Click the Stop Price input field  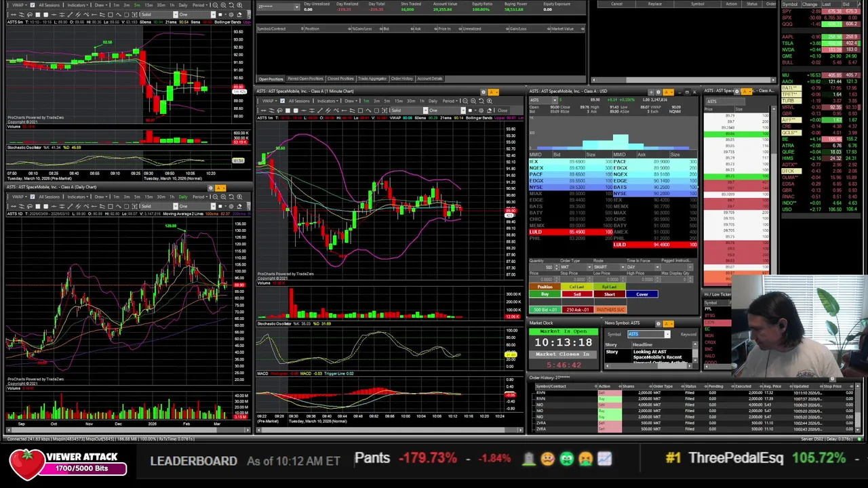(576, 279)
